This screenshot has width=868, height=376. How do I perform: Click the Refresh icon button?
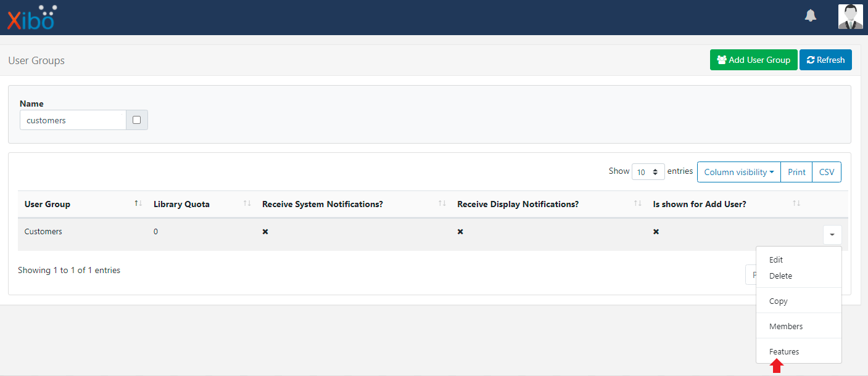811,60
